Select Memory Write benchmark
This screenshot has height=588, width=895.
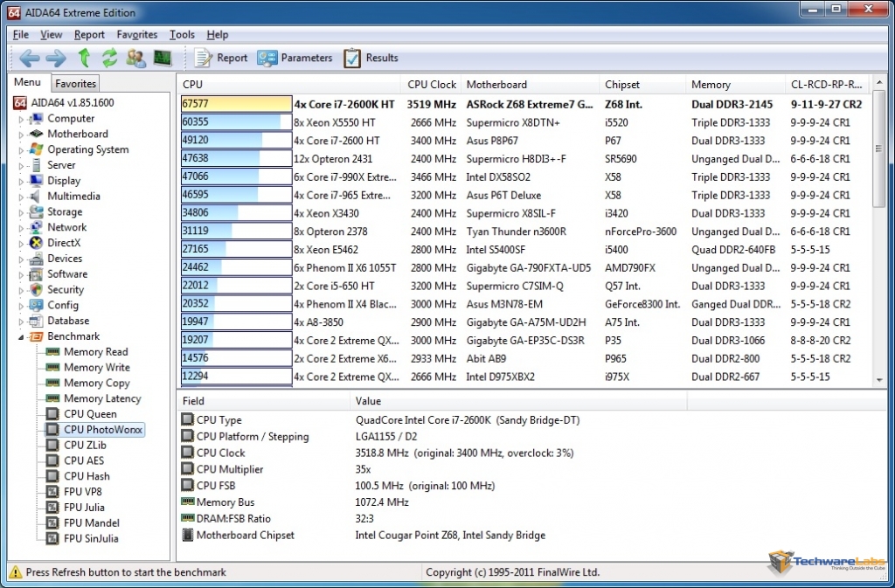tap(96, 367)
